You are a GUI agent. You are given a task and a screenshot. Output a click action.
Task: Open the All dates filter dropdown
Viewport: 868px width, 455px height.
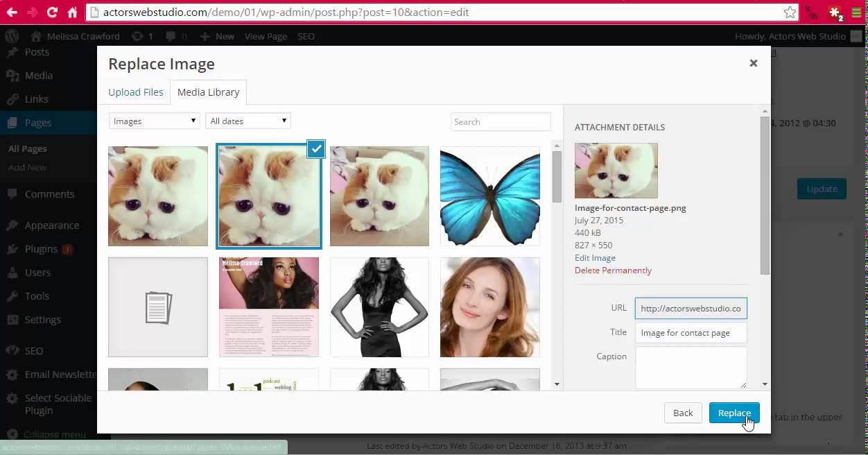[x=248, y=121]
